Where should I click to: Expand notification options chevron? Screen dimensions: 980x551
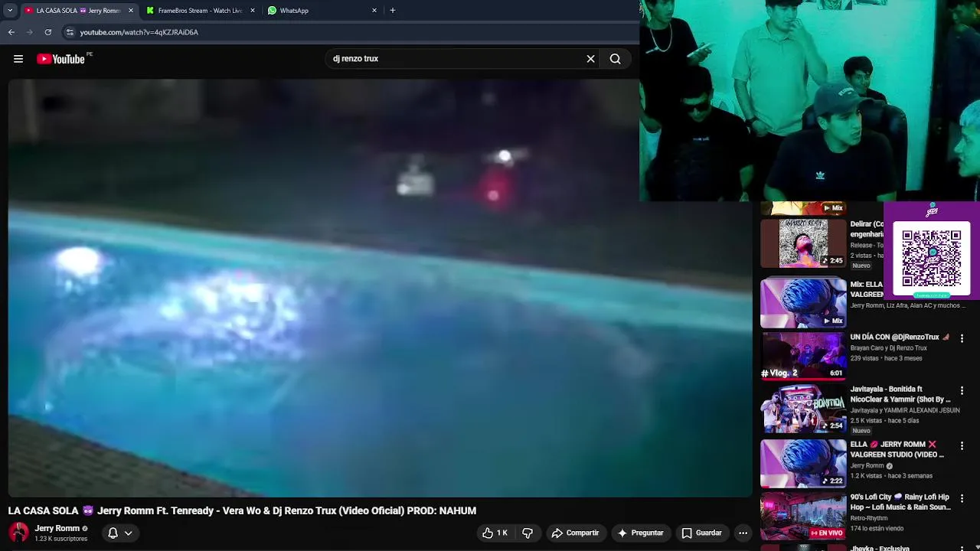[129, 533]
